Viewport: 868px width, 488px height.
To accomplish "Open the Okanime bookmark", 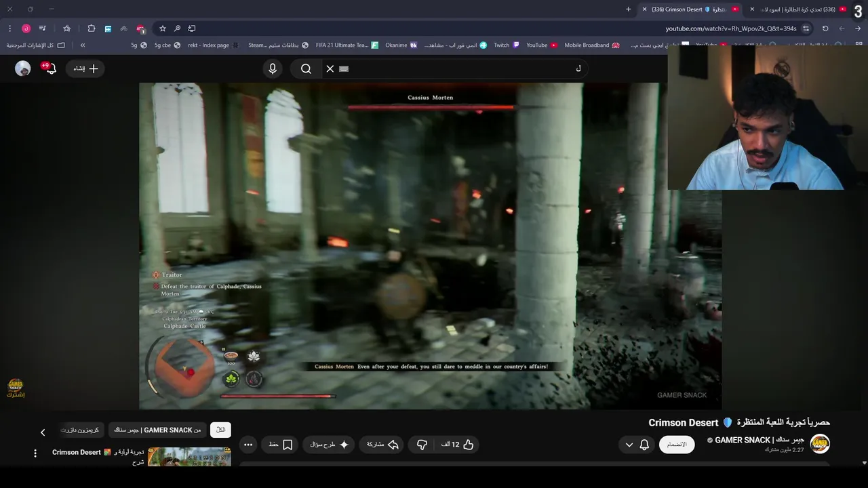I will 401,45.
